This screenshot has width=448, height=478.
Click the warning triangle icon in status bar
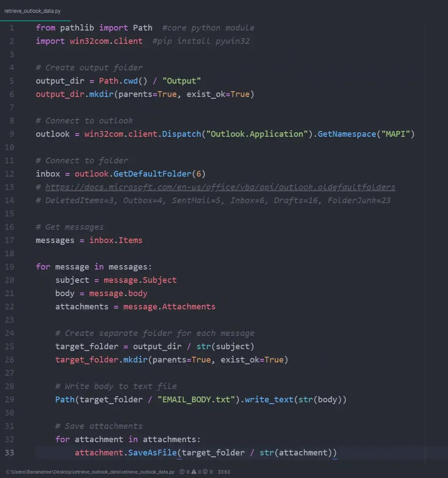[x=194, y=472]
